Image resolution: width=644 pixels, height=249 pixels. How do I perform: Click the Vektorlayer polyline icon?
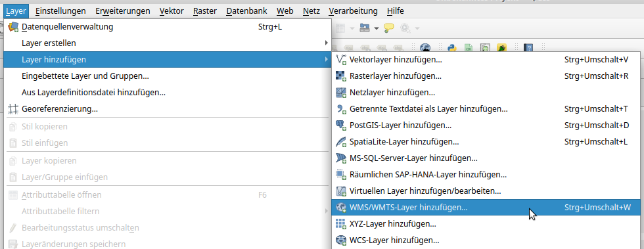point(341,60)
